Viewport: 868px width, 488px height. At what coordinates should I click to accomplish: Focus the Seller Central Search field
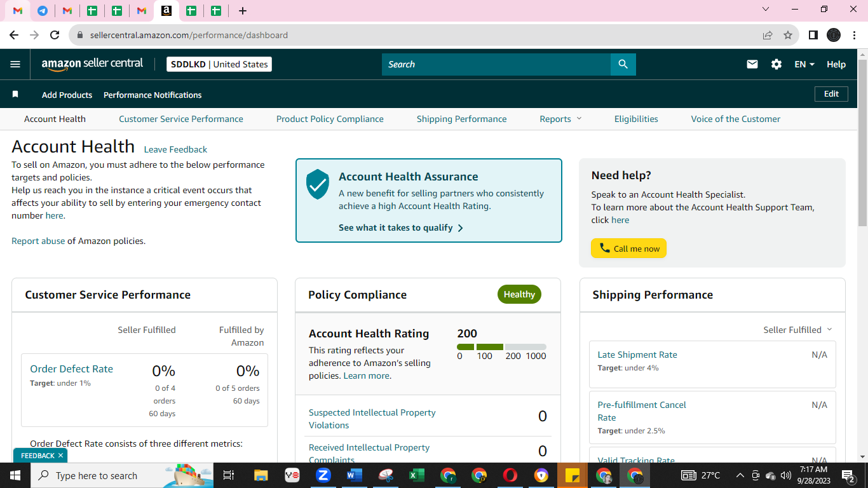click(496, 64)
